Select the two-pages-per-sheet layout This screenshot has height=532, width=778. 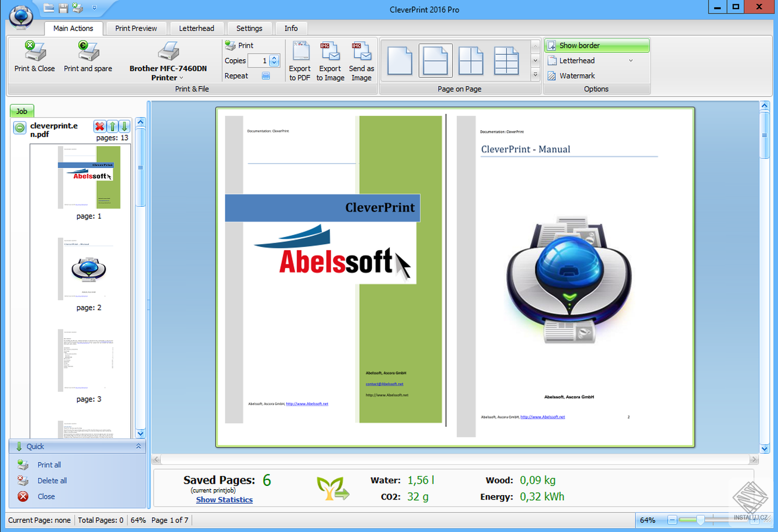[x=435, y=60]
